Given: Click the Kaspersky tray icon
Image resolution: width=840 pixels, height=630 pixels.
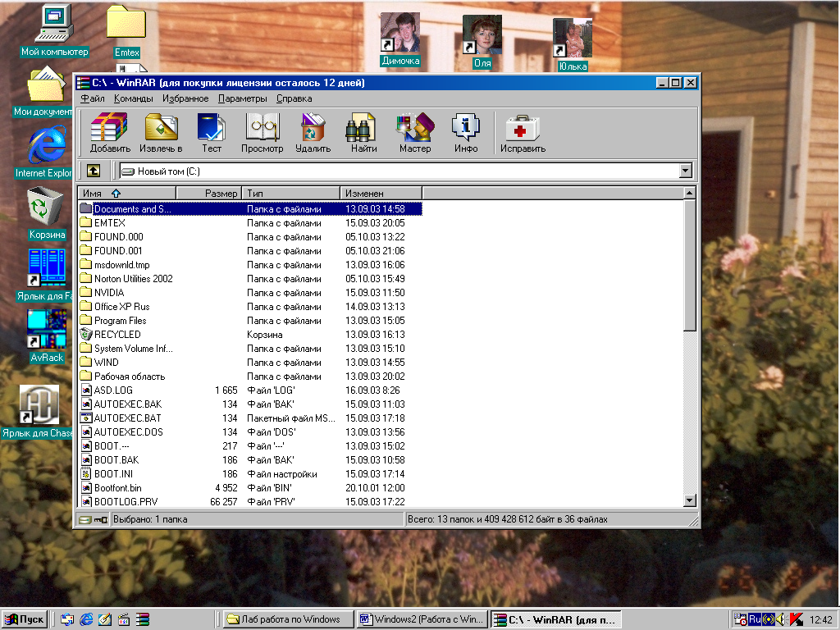Looking at the screenshot, I should (796, 619).
